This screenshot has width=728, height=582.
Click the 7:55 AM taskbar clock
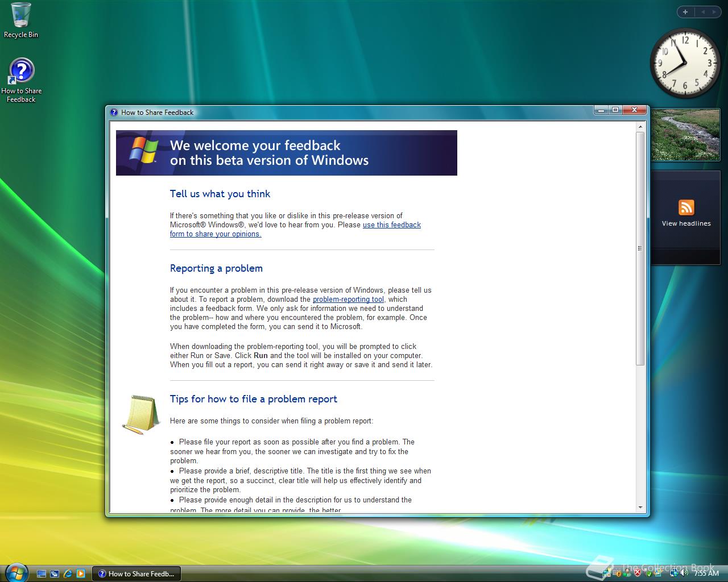pyautogui.click(x=706, y=573)
